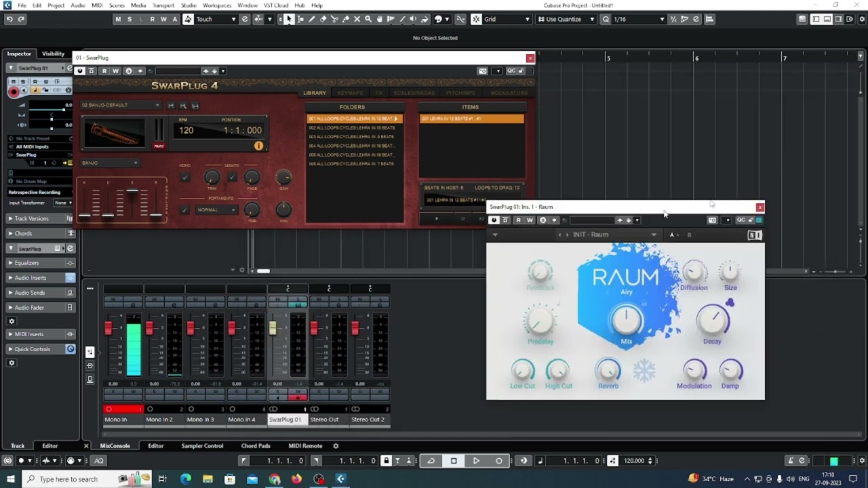Toggle the Raum plugin activate power button

pyautogui.click(x=494, y=220)
